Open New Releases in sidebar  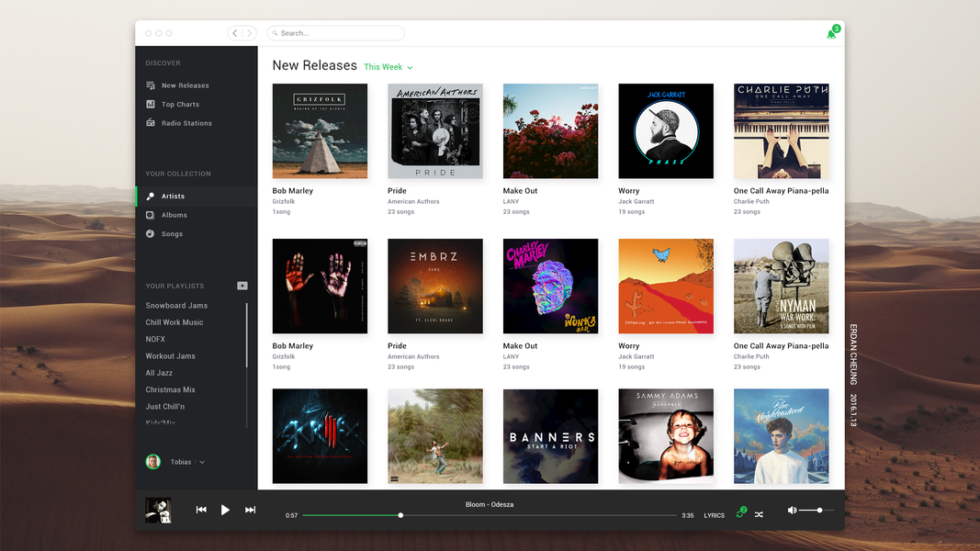coord(185,85)
